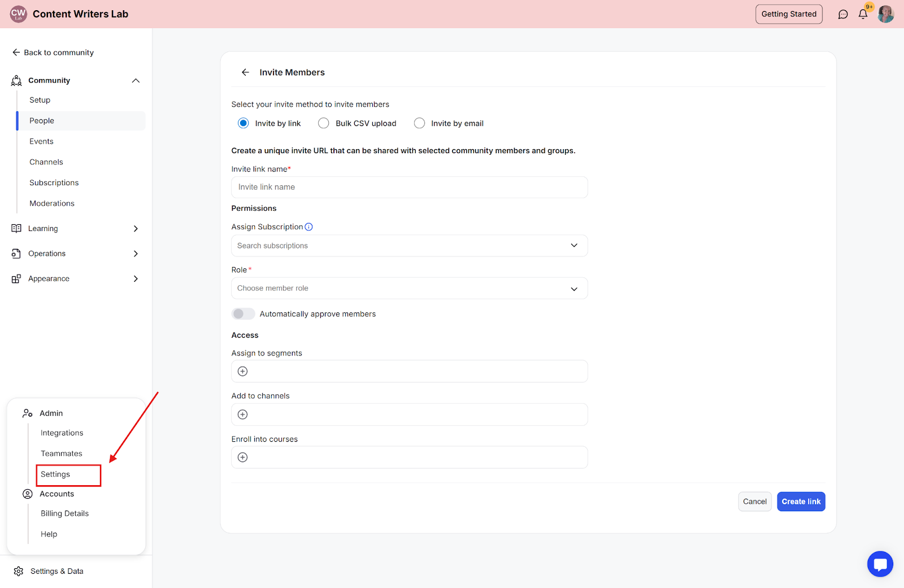Expand the Operations section chevron
Viewport: 904px width, 588px height.
(x=136, y=254)
